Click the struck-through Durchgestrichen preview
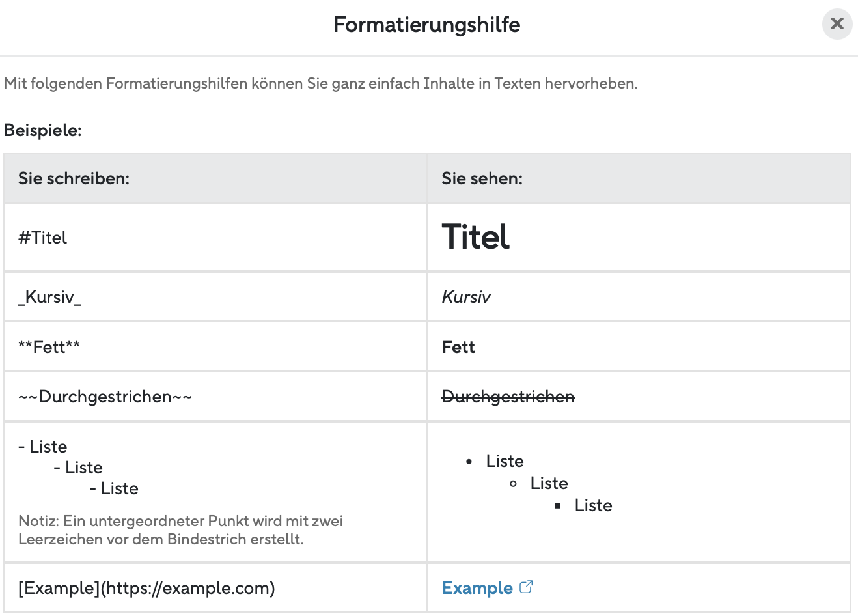Image resolution: width=858 pixels, height=616 pixels. tap(508, 397)
